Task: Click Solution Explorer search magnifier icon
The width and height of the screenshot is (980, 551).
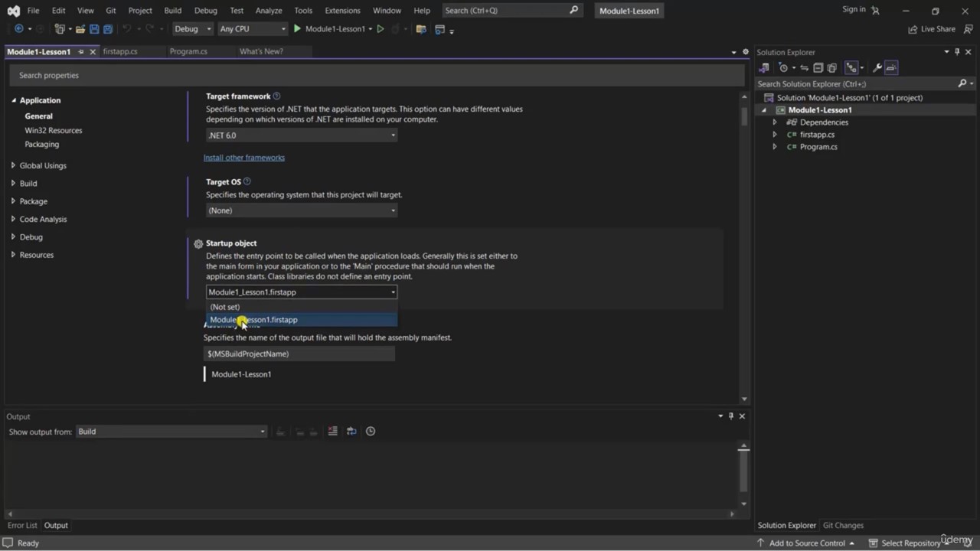Action: click(962, 83)
